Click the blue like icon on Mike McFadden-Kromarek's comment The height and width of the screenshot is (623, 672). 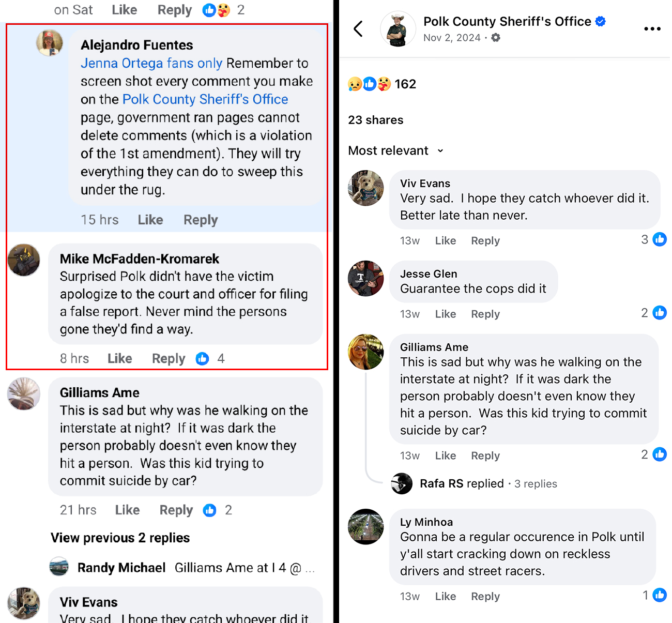pyautogui.click(x=203, y=359)
